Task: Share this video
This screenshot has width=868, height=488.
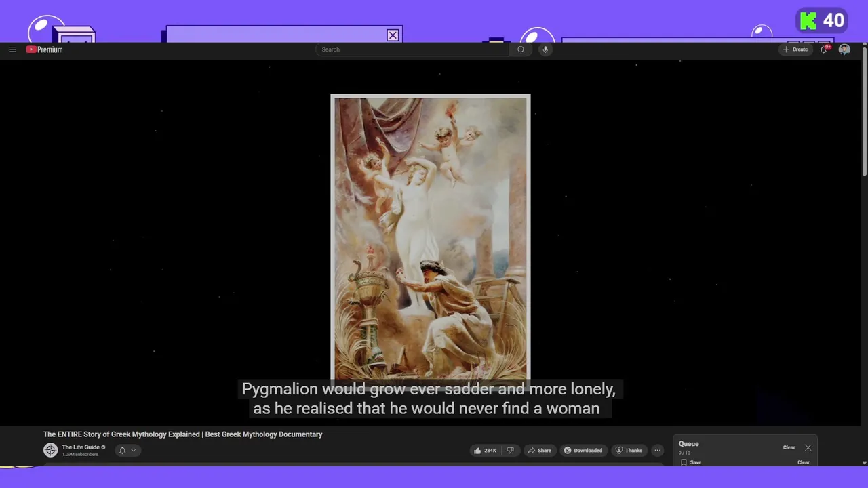Action: (x=540, y=450)
